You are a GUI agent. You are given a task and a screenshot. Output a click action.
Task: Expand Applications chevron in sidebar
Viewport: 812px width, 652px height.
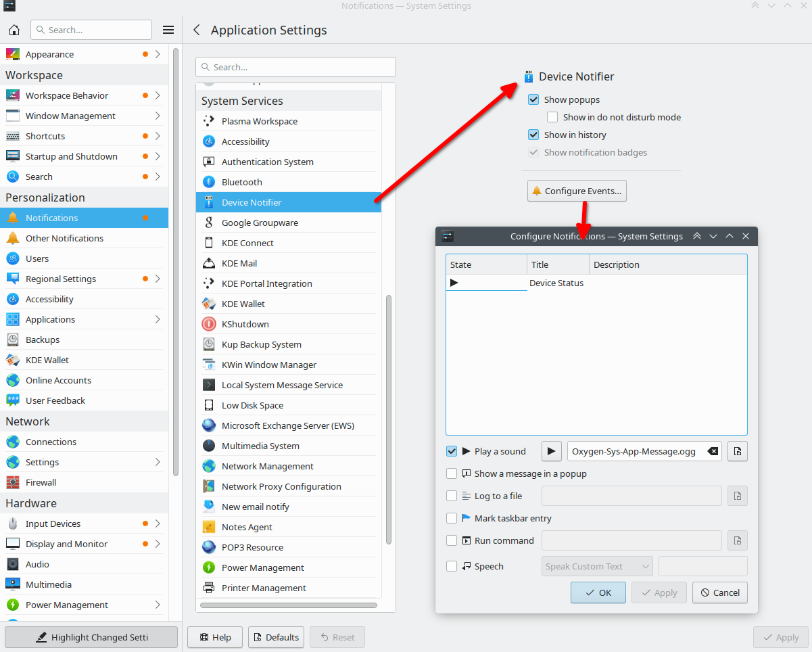coord(158,319)
